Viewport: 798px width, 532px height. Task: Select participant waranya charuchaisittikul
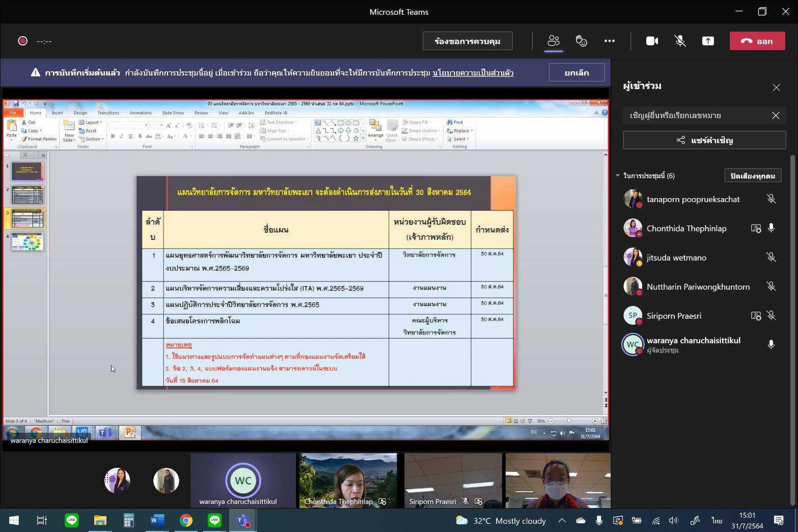coord(693,341)
